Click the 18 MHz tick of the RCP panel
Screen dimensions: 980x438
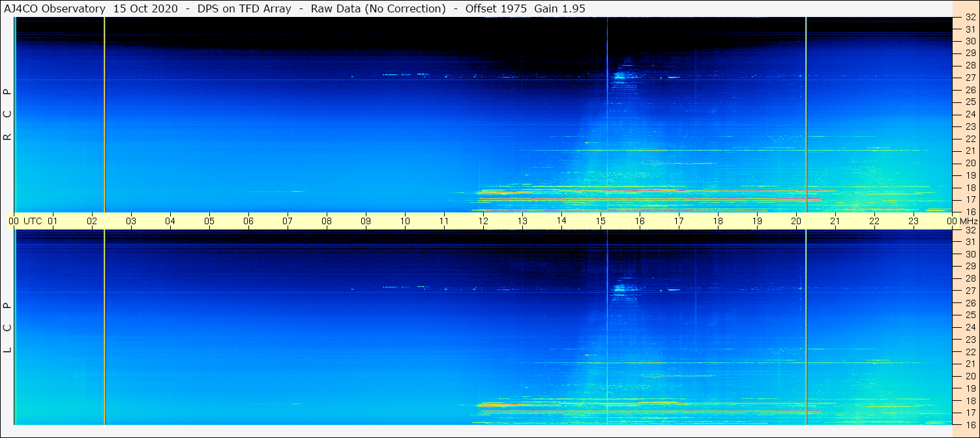click(970, 188)
